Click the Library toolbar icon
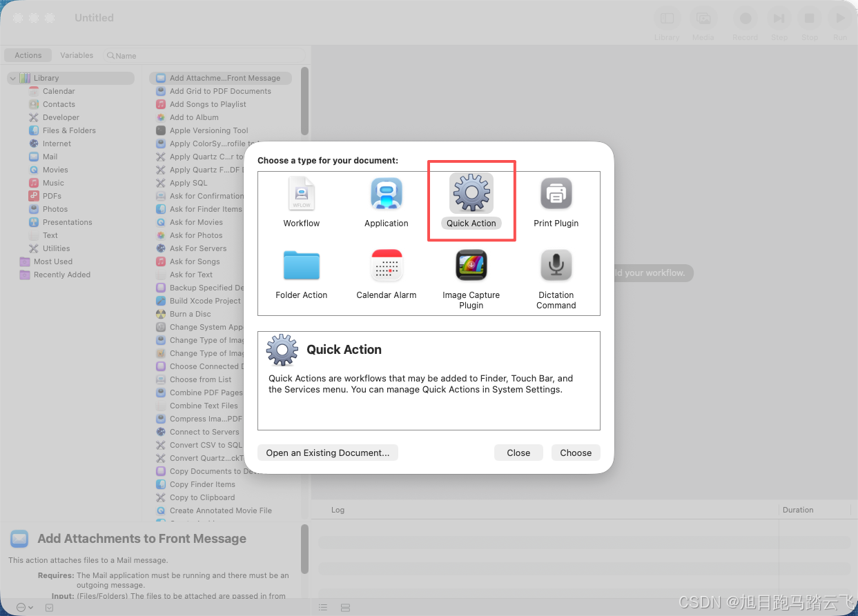Image resolution: width=858 pixels, height=616 pixels. tap(667, 19)
